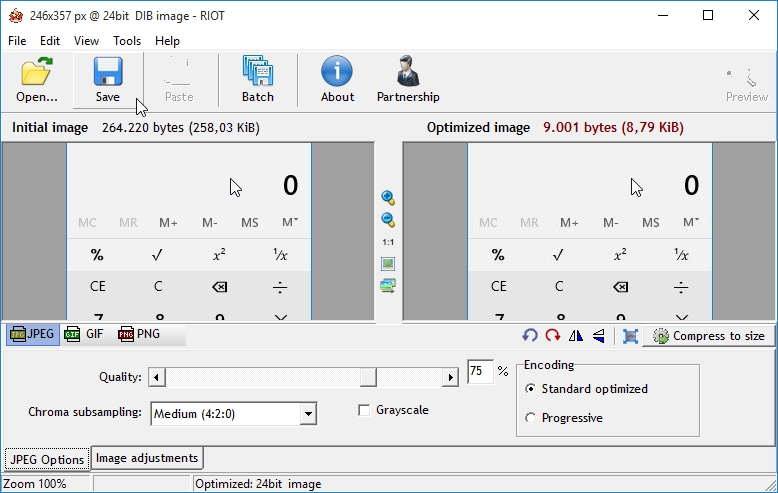
Task: Click the quality percentage input field
Action: point(480,371)
